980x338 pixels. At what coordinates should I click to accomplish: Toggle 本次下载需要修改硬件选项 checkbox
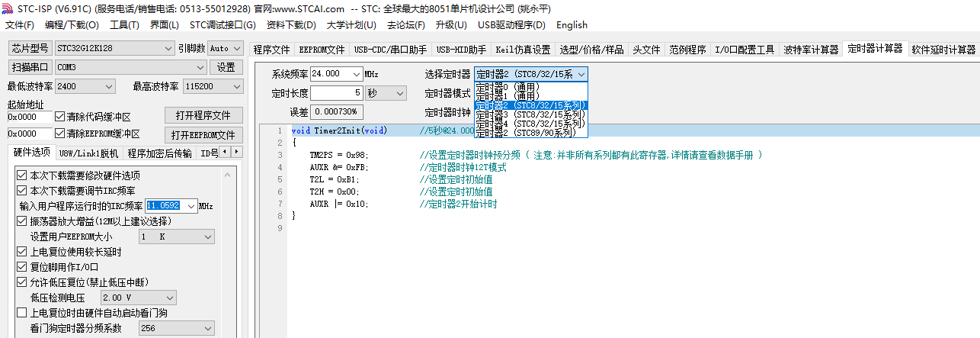click(x=21, y=175)
